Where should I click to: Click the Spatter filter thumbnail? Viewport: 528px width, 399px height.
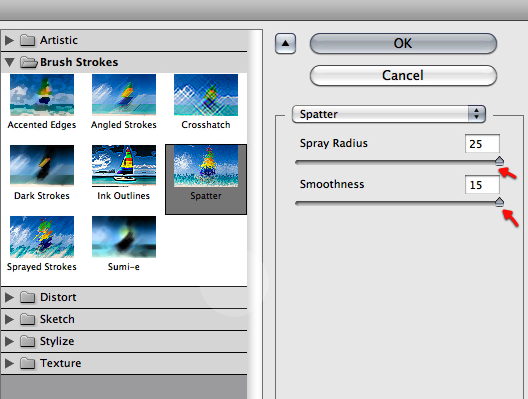pyautogui.click(x=206, y=166)
